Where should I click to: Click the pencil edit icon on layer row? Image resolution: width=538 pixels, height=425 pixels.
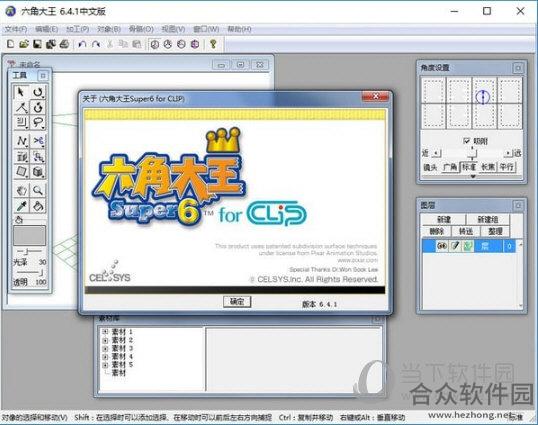[455, 246]
